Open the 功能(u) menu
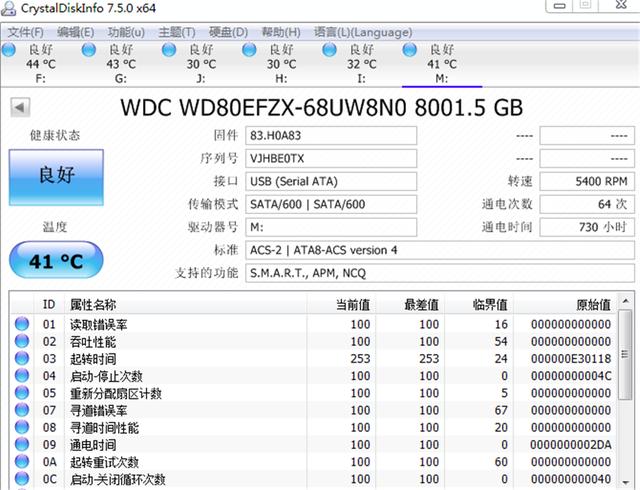The image size is (640, 490). tap(126, 32)
